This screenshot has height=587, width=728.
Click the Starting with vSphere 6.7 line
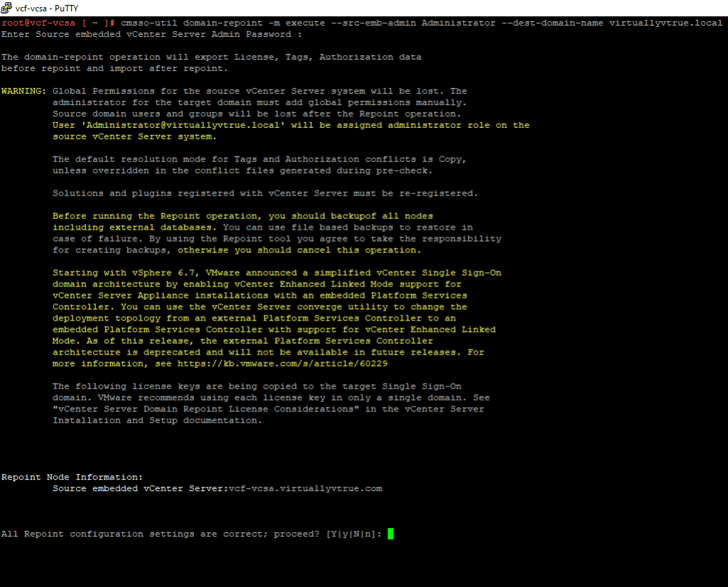(277, 273)
